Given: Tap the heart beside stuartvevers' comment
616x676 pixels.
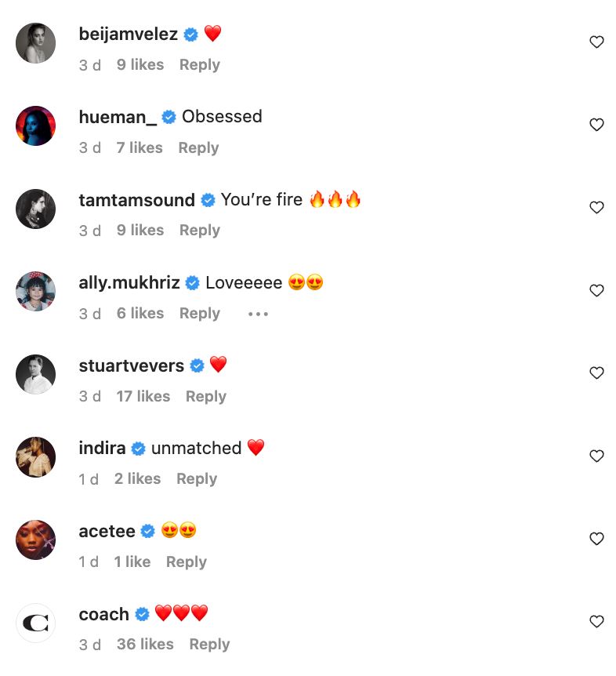Looking at the screenshot, I should click(596, 373).
